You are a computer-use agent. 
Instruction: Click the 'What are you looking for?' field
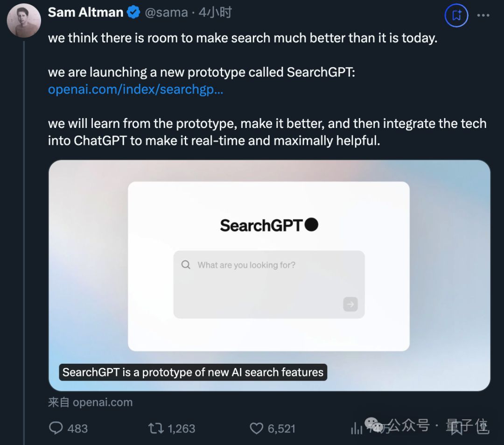coord(269,284)
